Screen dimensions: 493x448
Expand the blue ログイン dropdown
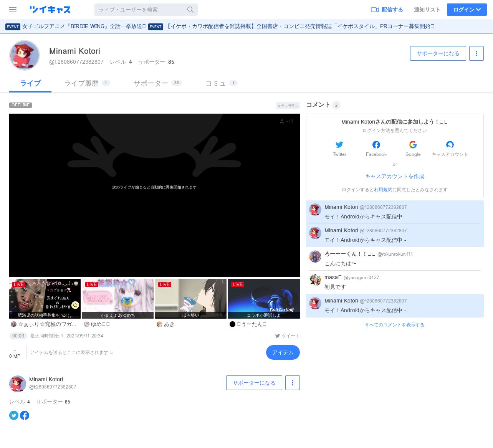pos(467,10)
